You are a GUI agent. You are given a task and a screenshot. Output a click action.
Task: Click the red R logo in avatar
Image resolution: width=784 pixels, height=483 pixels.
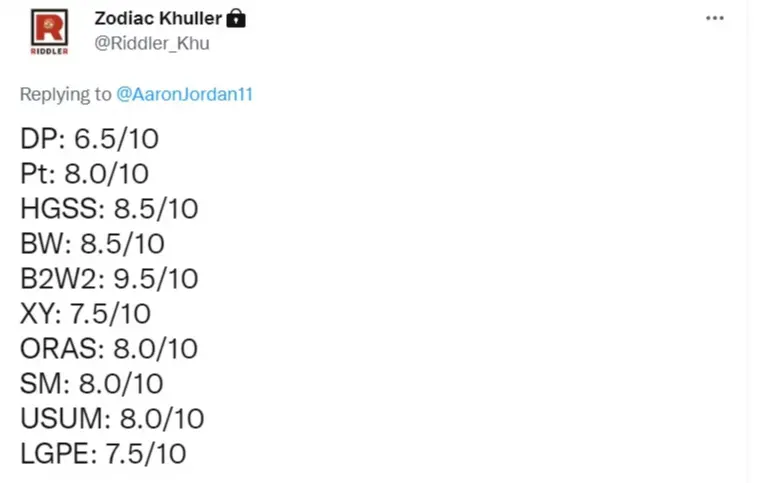pyautogui.click(x=49, y=28)
